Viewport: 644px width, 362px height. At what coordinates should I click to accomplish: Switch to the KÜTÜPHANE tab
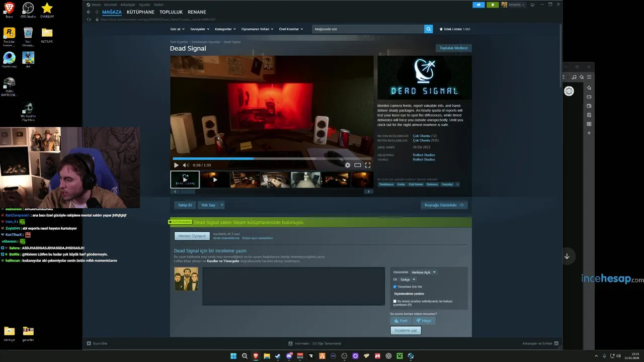click(140, 12)
